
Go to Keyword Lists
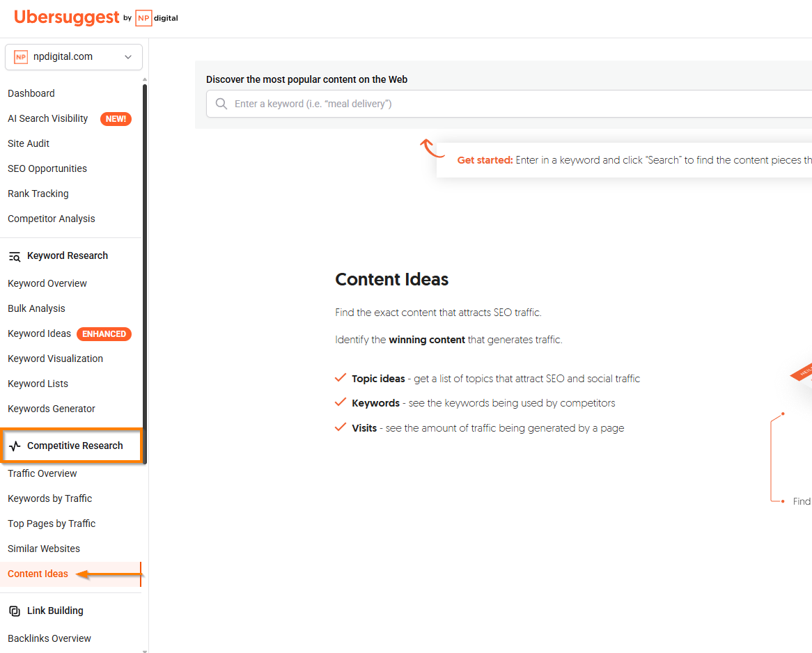pos(38,384)
